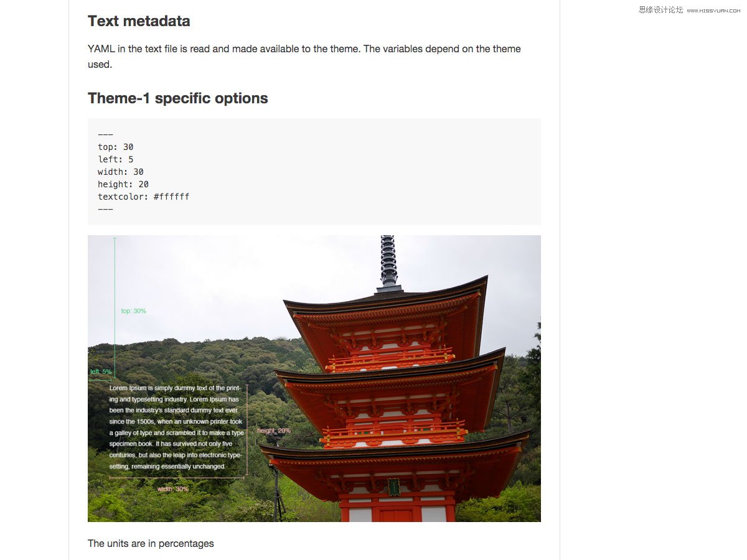Click the 'height: 20%' annotation in image

274,431
